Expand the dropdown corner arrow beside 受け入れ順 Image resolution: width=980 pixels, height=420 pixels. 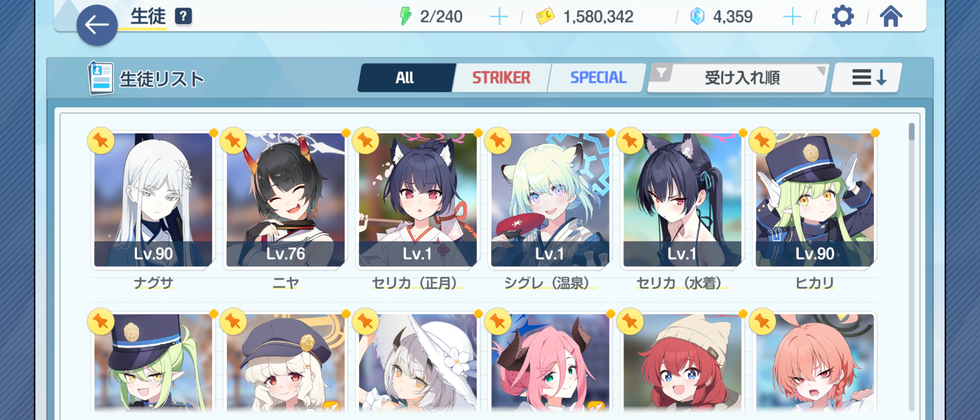820,71
